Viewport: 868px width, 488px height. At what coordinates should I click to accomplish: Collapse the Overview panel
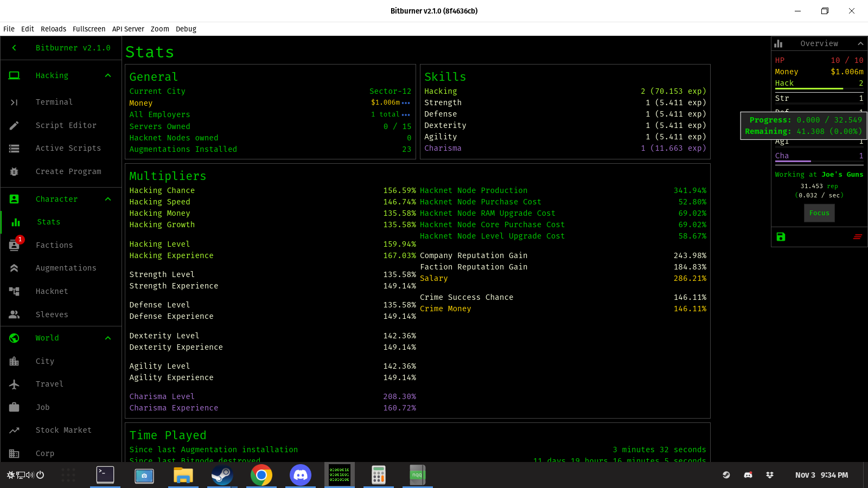point(861,43)
